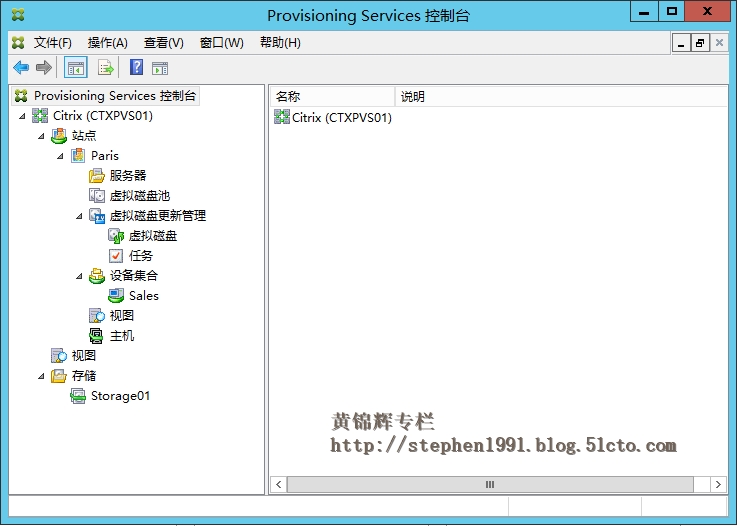Click the Paris site icon

coord(78,156)
